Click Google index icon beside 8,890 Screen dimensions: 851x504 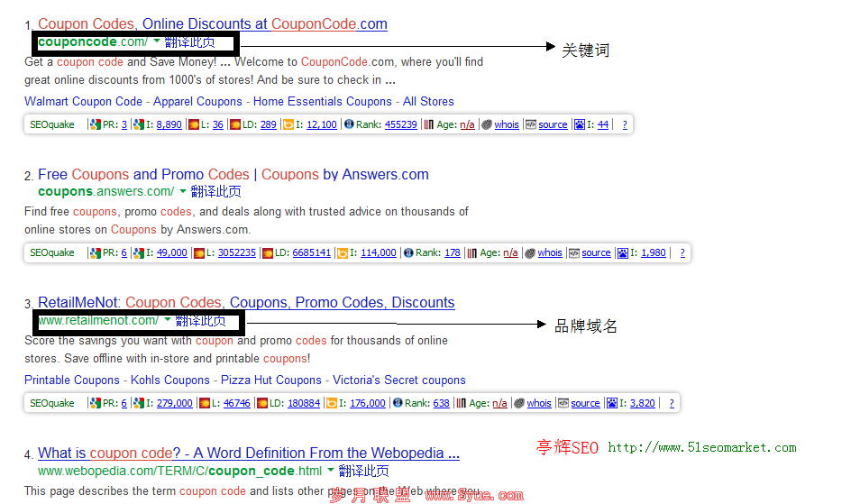coord(139,124)
